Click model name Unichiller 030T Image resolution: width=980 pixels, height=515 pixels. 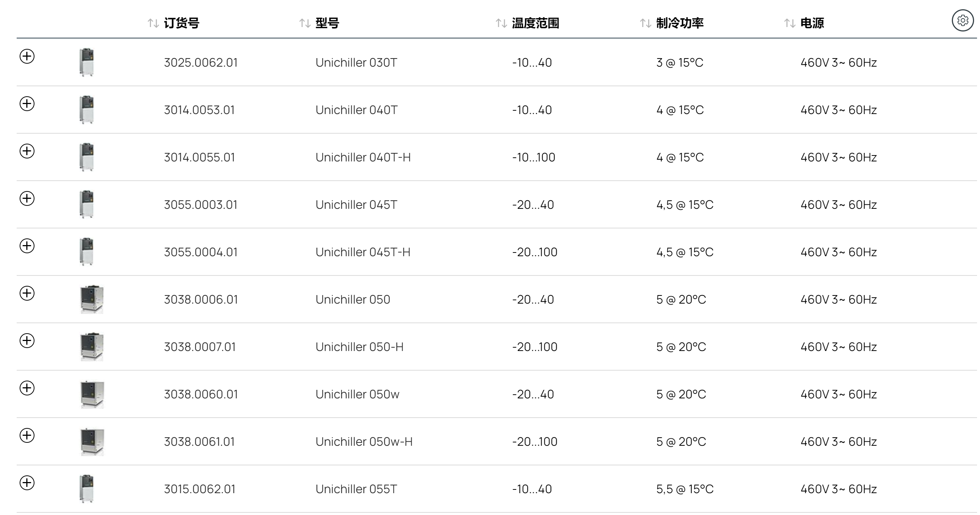(x=356, y=62)
